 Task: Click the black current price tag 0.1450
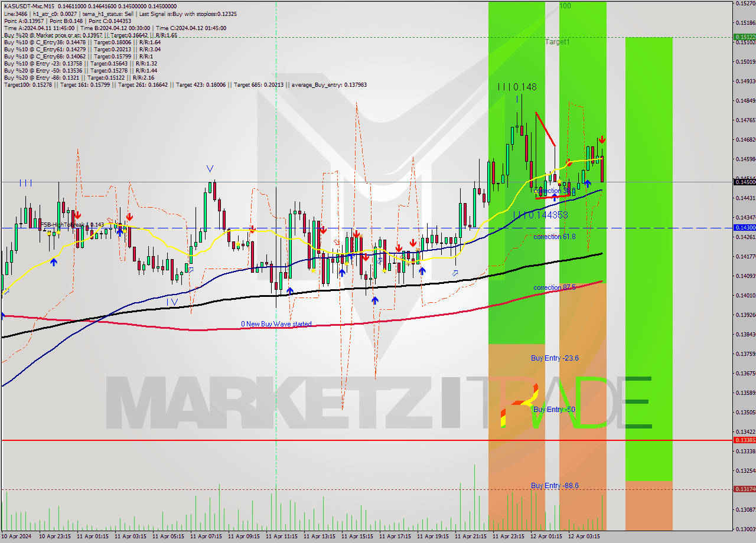coord(744,182)
